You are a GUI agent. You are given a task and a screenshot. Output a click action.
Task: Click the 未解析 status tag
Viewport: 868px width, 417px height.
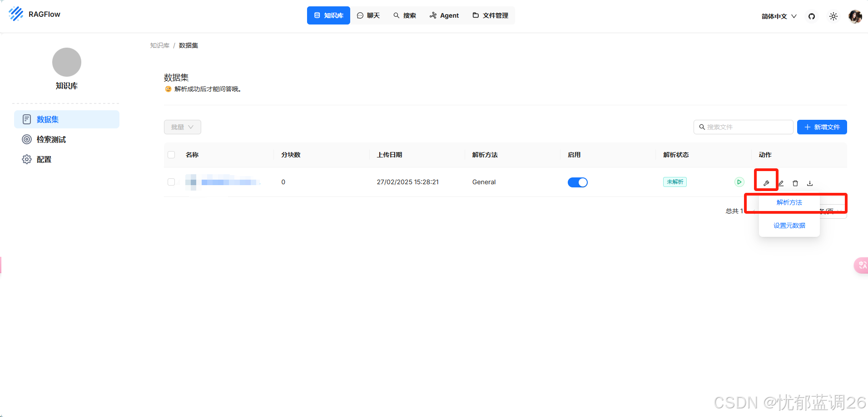click(675, 182)
